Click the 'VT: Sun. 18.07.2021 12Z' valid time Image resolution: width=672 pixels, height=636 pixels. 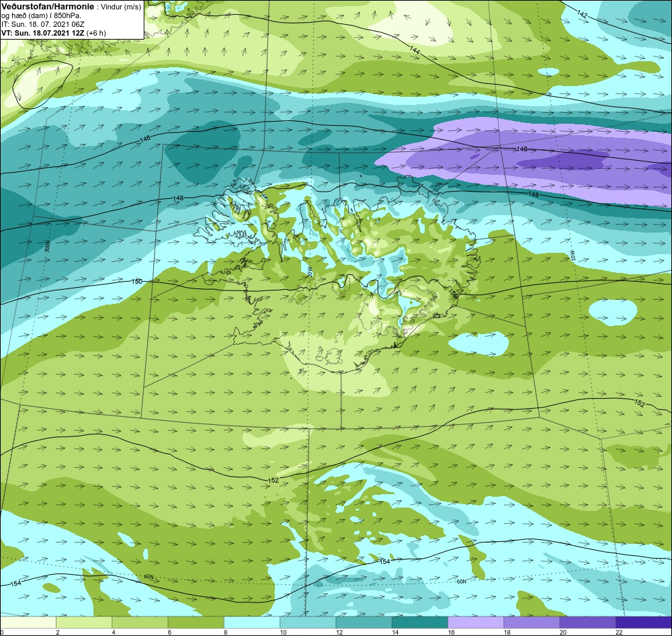tap(43, 33)
